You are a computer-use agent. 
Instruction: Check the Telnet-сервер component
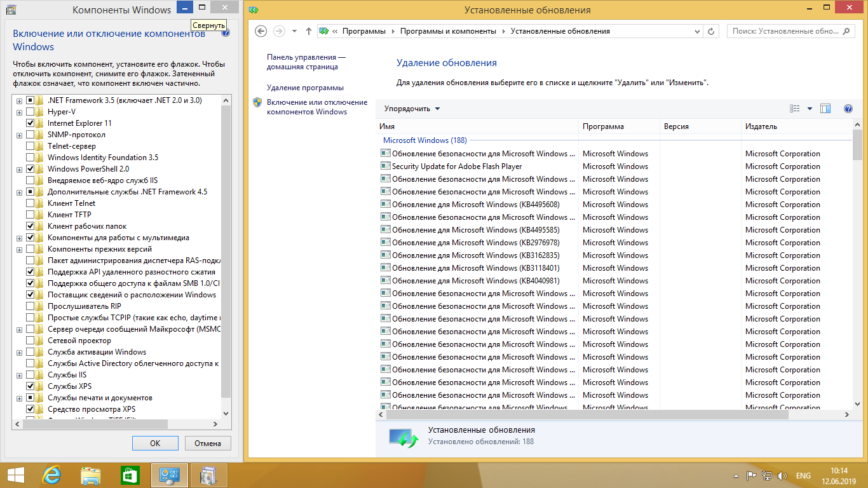point(31,146)
